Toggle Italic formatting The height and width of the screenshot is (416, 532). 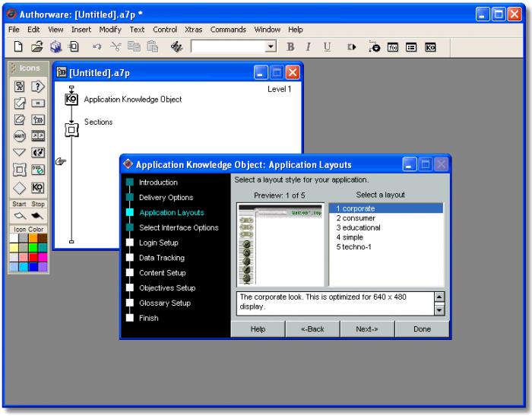(x=308, y=47)
